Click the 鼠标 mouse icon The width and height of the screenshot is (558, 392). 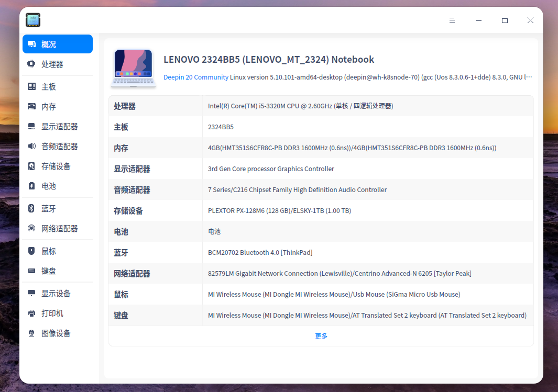click(x=31, y=251)
